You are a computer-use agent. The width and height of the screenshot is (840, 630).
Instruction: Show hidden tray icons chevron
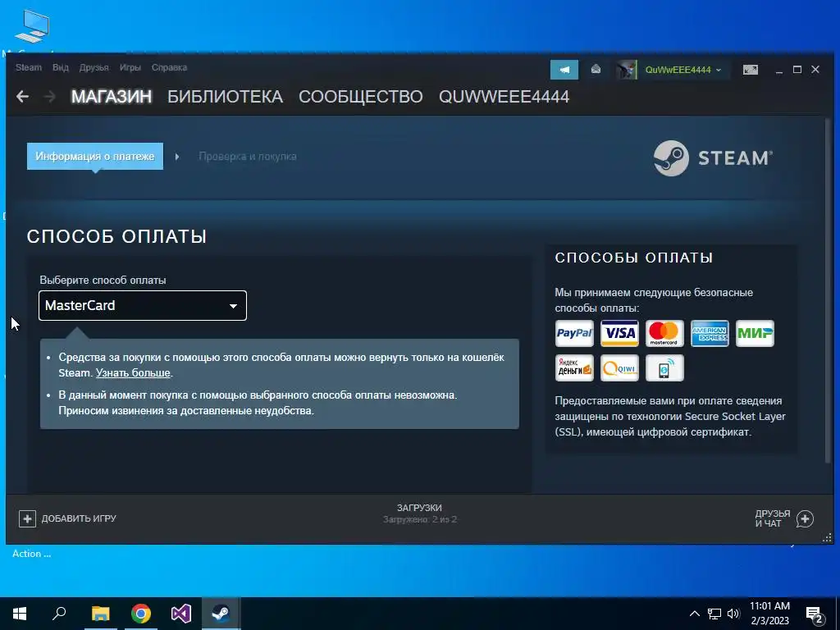click(x=694, y=614)
